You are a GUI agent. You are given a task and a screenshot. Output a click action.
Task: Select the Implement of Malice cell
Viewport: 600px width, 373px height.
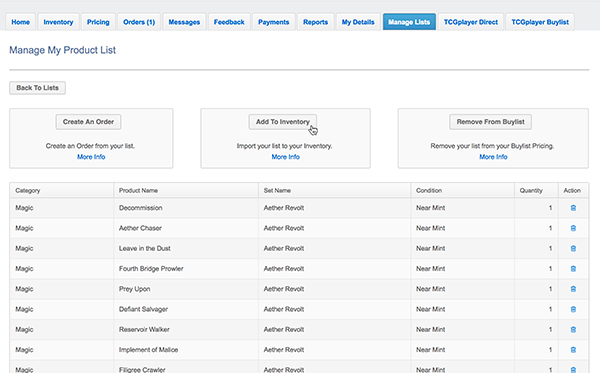point(186,350)
